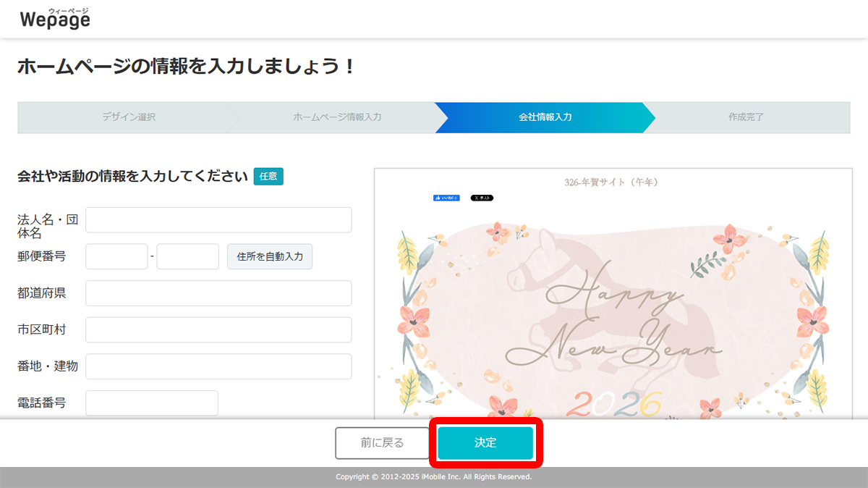Image resolution: width=868 pixels, height=488 pixels.
Task: Click the 任意 (optional) badge
Action: [268, 176]
